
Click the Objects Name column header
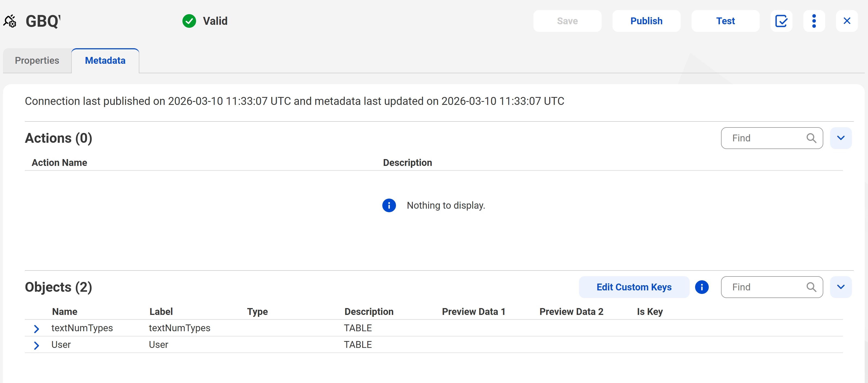(x=65, y=312)
